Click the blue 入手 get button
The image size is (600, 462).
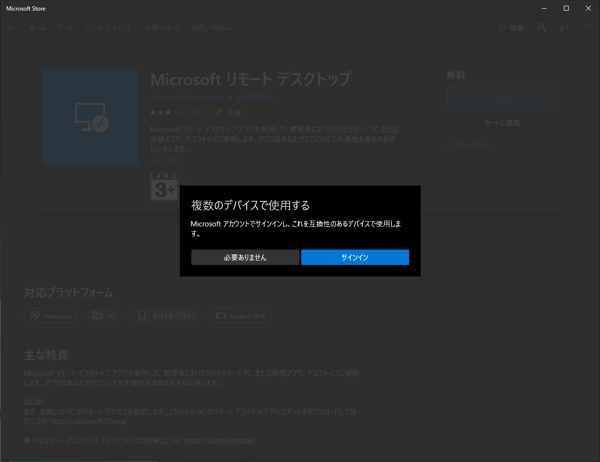pos(502,98)
